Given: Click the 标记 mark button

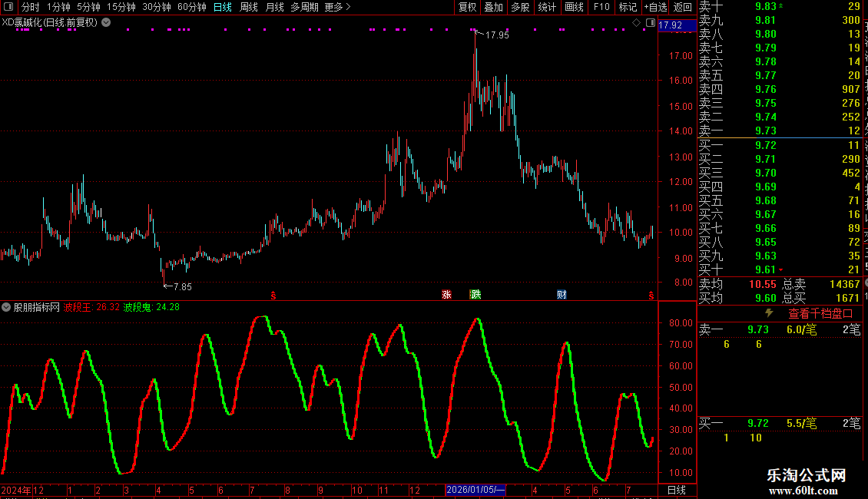Looking at the screenshot, I should pos(628,7).
